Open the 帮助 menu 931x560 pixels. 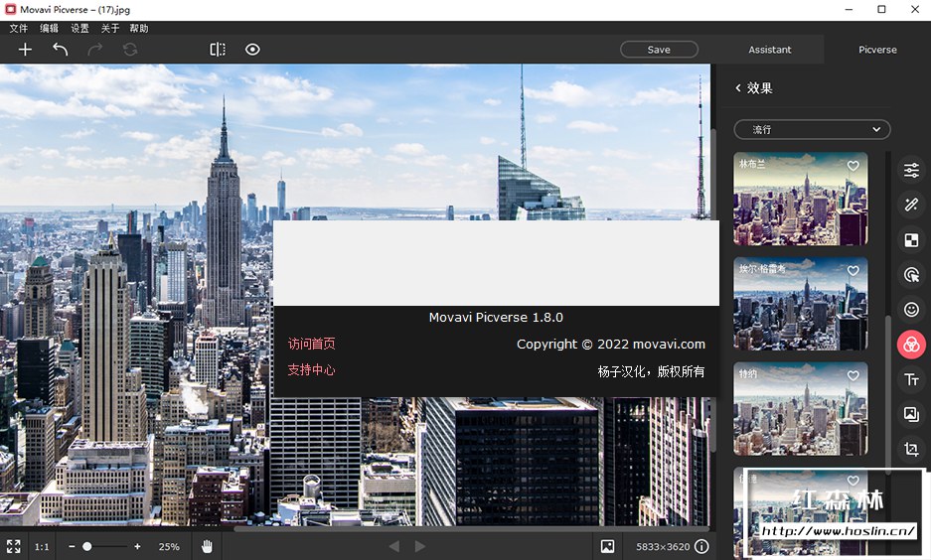coord(139,29)
